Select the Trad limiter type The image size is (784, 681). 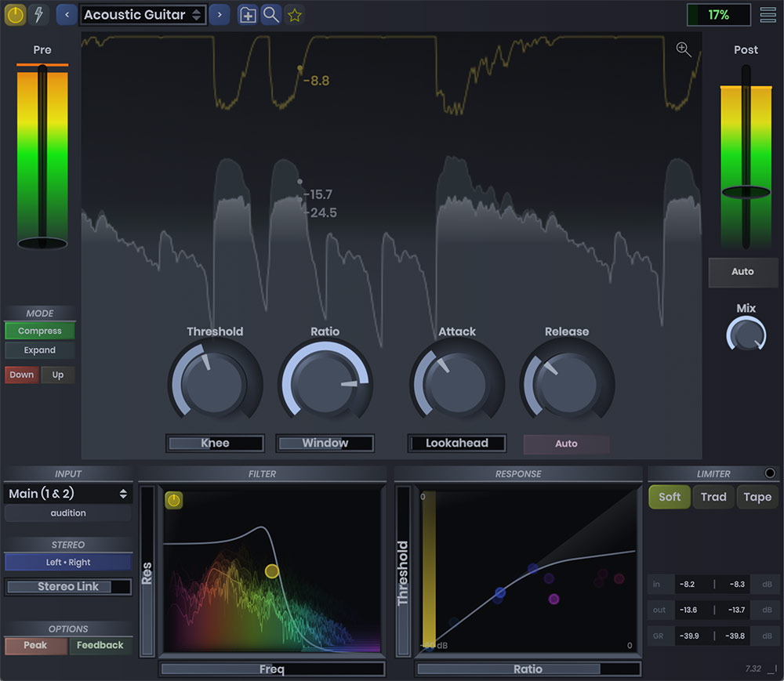pyautogui.click(x=713, y=497)
